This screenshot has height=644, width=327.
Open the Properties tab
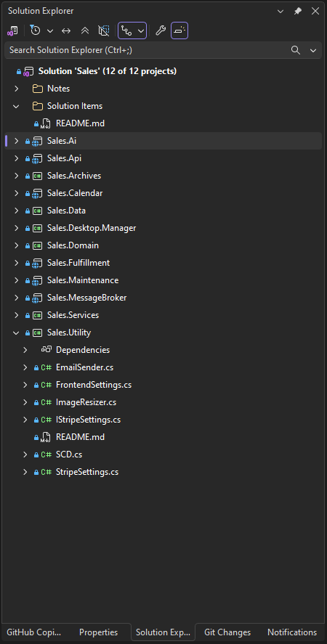click(x=98, y=632)
